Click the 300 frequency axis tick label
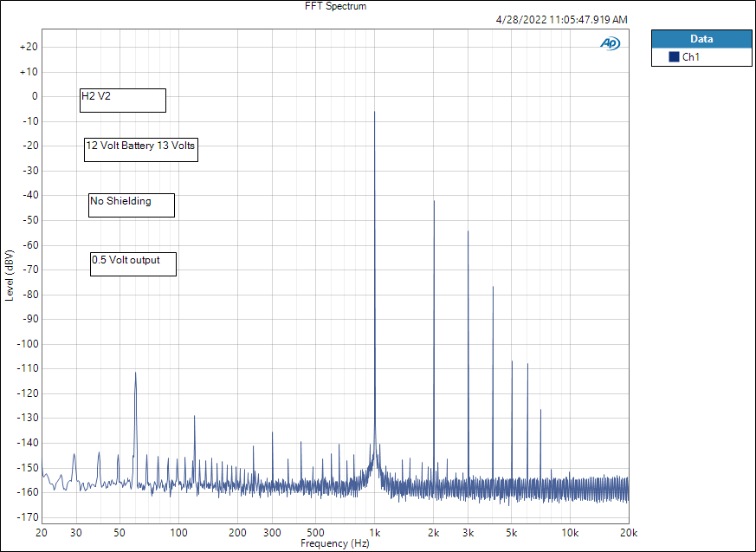The image size is (756, 552). (x=273, y=533)
